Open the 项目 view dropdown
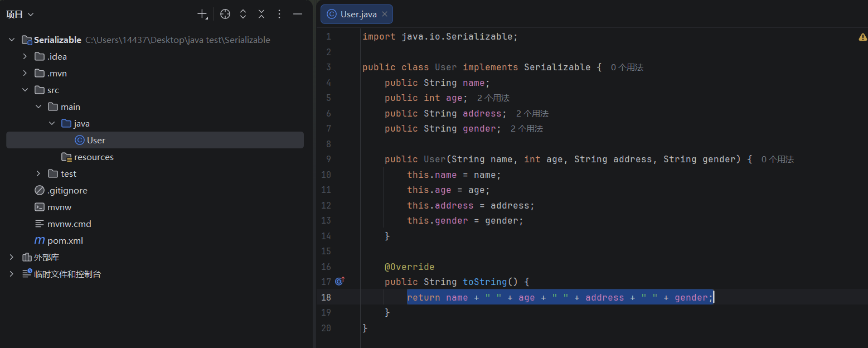Screen dimensions: 868x348 pyautogui.click(x=20, y=14)
